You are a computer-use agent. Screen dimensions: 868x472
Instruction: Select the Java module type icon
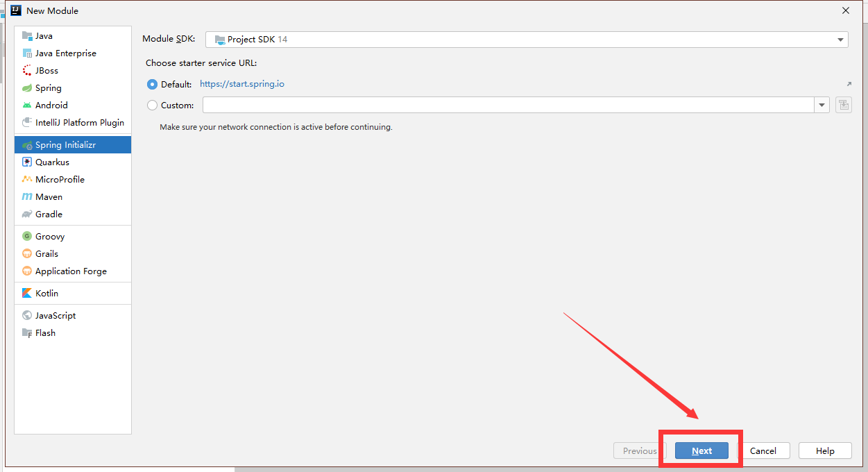[27, 36]
